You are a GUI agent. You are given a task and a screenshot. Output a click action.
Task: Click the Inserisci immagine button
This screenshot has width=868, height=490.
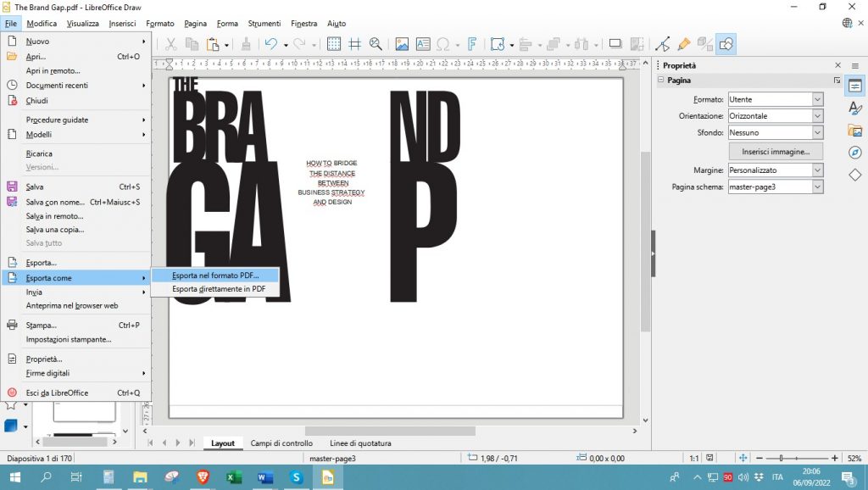click(x=774, y=151)
